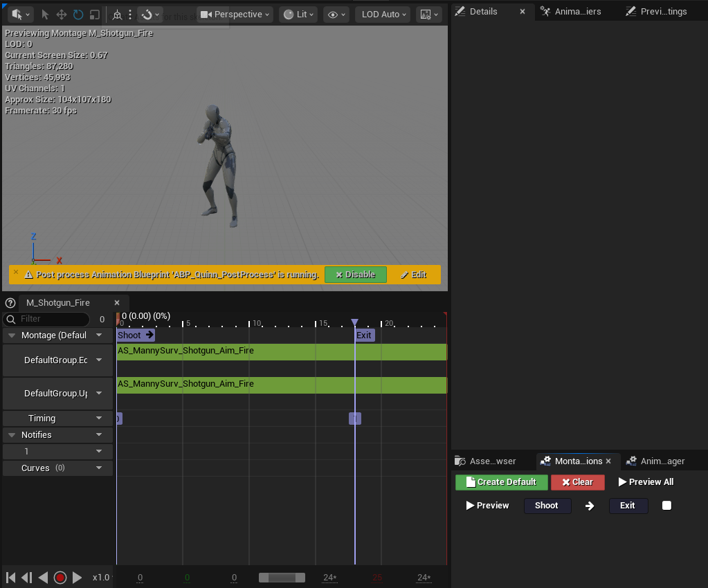This screenshot has width=708, height=588.
Task: Open the viewport show eye menu
Action: (336, 15)
